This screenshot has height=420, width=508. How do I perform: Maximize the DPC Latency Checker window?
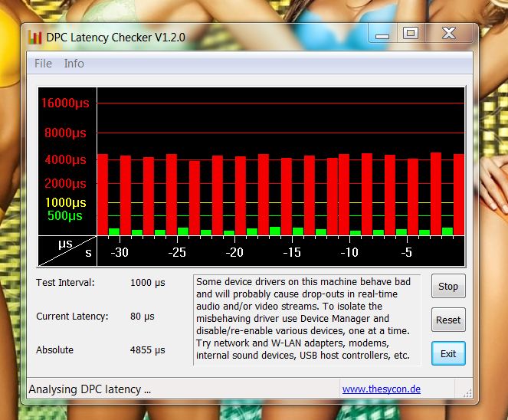(411, 34)
